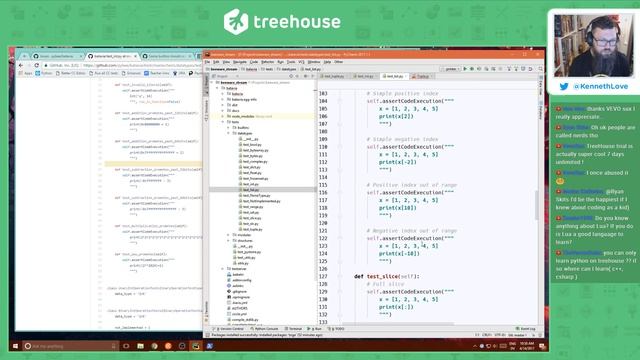
Task: Open the TODO tool window
Action: click(x=337, y=329)
